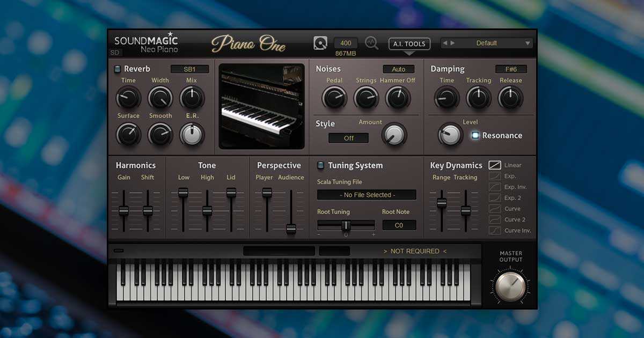
Task: Toggle the Tuning System switch
Action: (321, 165)
